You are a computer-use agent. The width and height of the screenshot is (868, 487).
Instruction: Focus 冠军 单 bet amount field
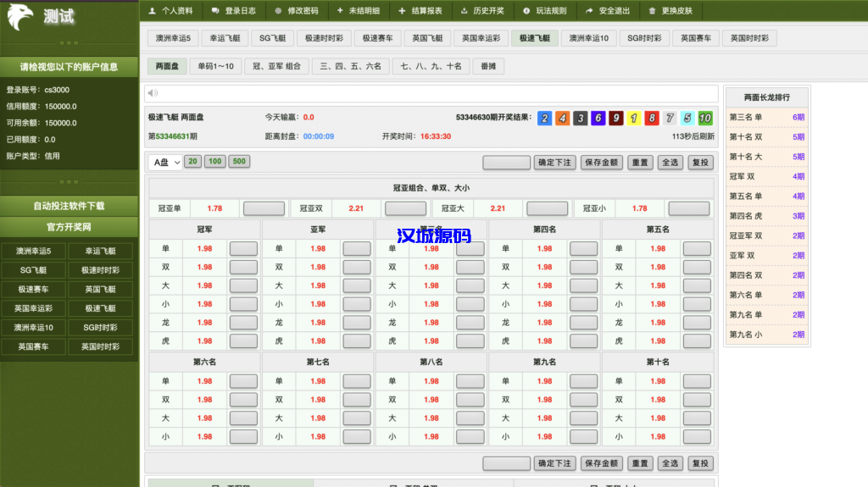click(243, 248)
